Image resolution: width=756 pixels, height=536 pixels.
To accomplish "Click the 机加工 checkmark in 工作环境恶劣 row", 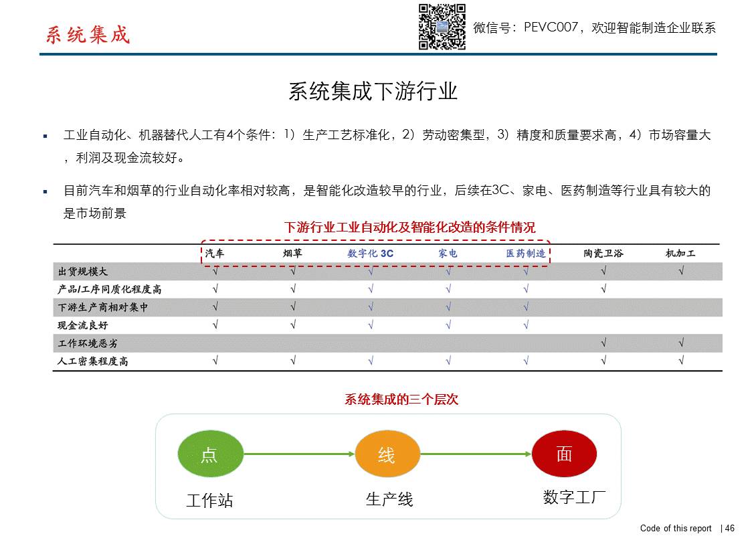I will pos(681,343).
